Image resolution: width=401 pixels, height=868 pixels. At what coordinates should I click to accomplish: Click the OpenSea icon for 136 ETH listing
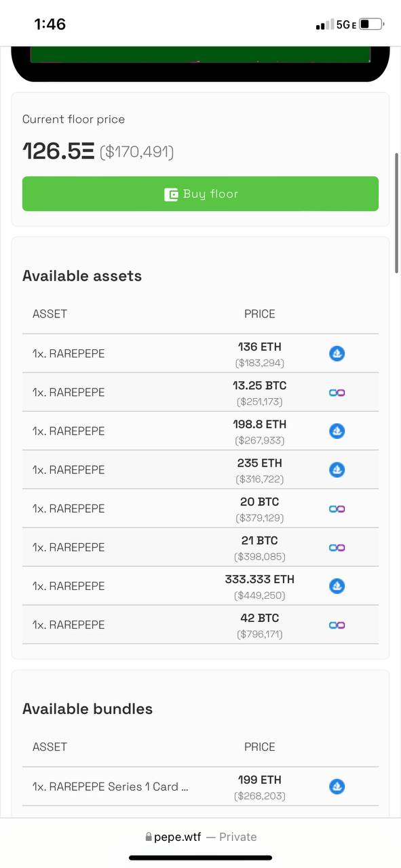pos(337,353)
